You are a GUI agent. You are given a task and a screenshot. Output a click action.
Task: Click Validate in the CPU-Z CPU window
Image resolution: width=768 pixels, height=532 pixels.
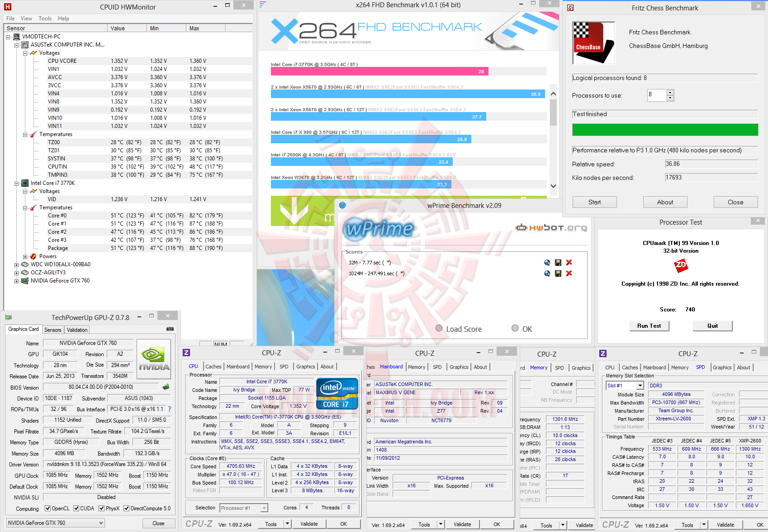[x=309, y=524]
